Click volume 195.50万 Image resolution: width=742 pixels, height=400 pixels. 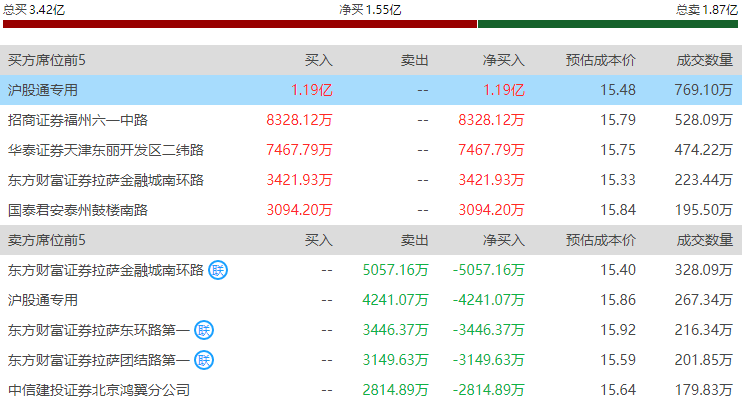[704, 210]
